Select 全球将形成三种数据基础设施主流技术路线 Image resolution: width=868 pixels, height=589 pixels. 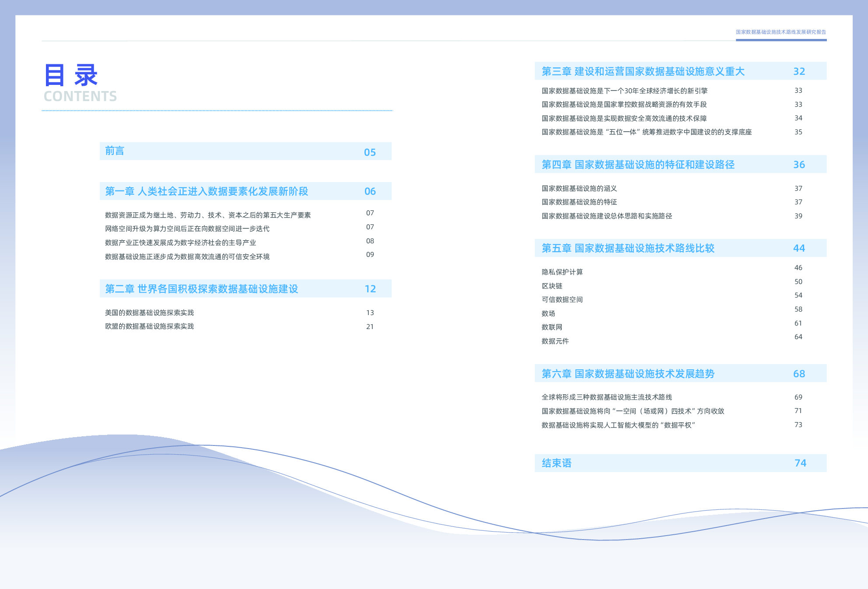click(x=607, y=397)
